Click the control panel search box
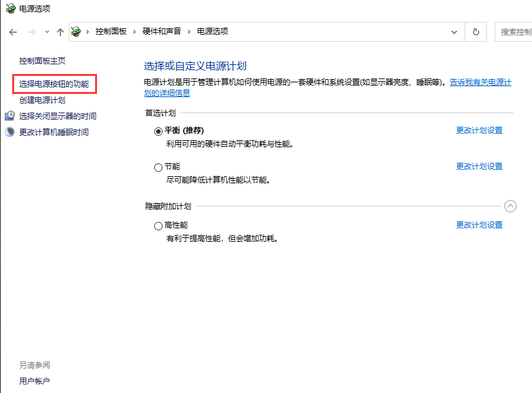 click(514, 32)
